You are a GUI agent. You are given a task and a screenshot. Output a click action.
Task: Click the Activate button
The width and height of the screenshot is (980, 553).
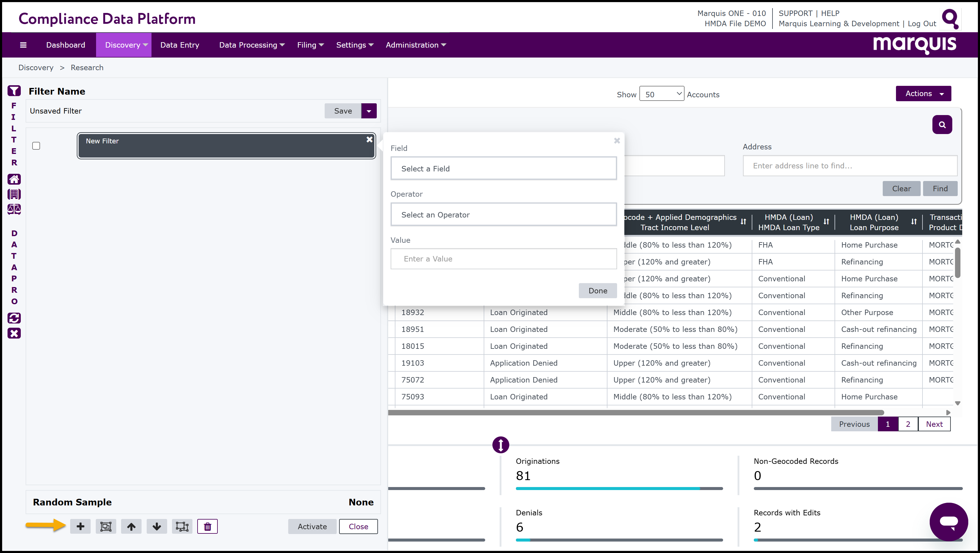[312, 526]
